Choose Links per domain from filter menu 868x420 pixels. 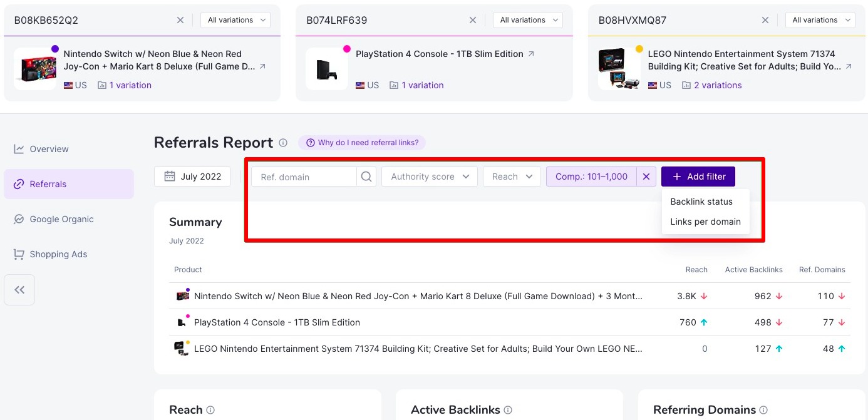point(705,222)
